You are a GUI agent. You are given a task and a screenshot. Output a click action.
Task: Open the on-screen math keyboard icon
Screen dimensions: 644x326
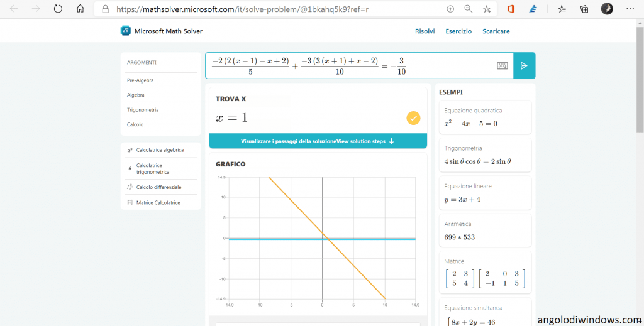502,66
